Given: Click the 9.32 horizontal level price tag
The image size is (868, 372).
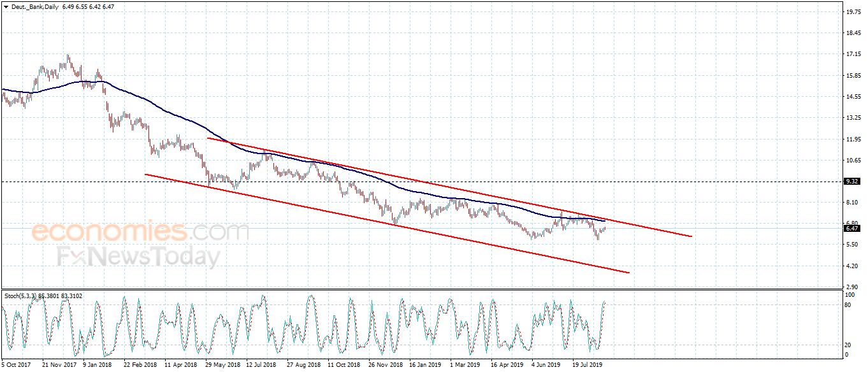Looking at the screenshot, I should click(x=852, y=182).
